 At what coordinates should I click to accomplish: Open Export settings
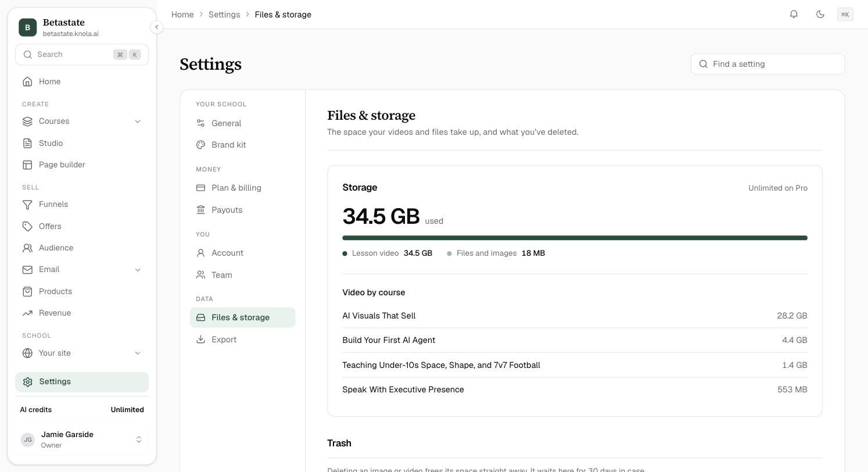[x=242, y=339]
